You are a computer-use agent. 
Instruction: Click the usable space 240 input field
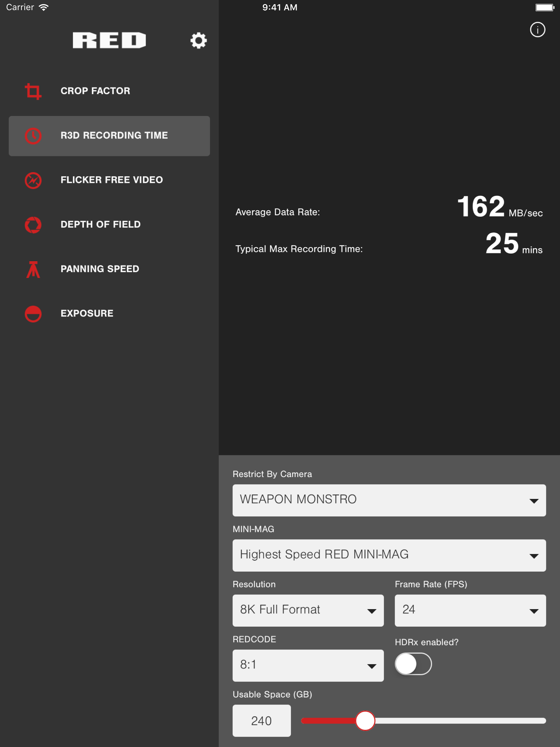pos(261,721)
